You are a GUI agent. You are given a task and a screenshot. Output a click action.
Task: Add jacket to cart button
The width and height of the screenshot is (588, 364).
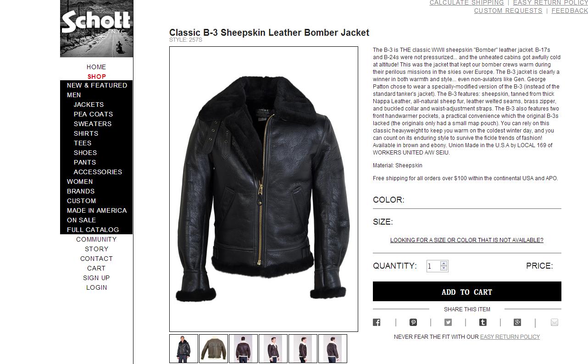(x=467, y=292)
